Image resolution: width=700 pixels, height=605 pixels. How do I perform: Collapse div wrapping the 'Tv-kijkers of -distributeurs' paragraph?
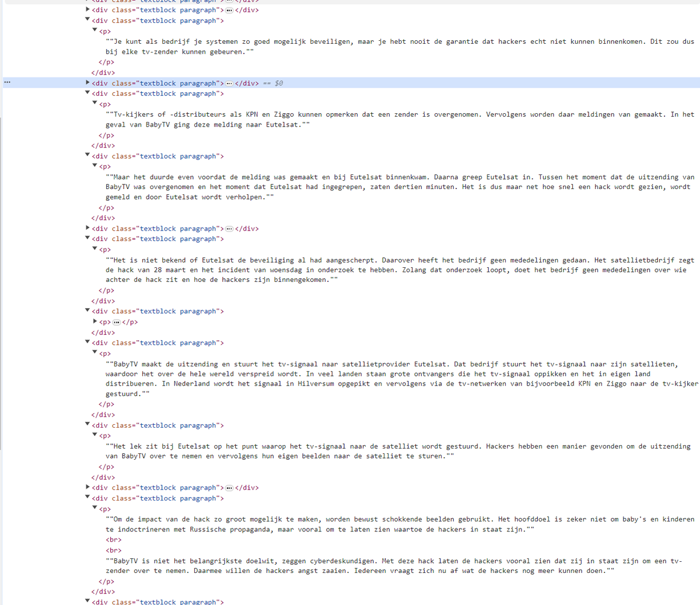(x=87, y=93)
